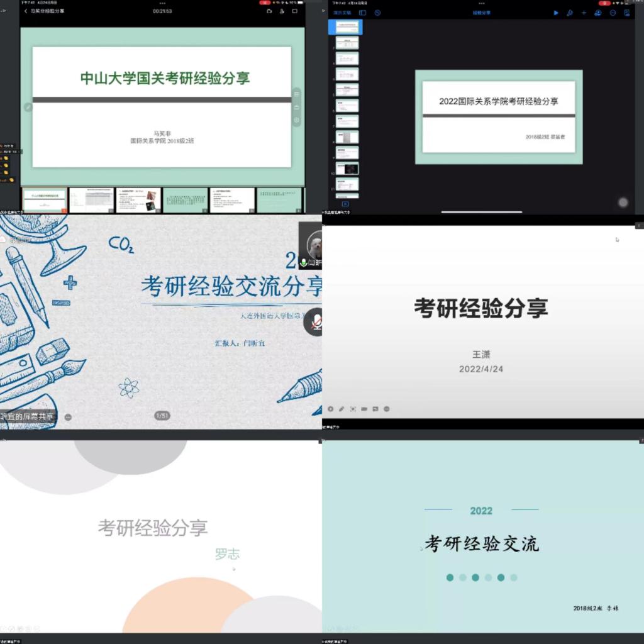
Task: Click the gear settings icon beside green slide
Action: (x=297, y=120)
